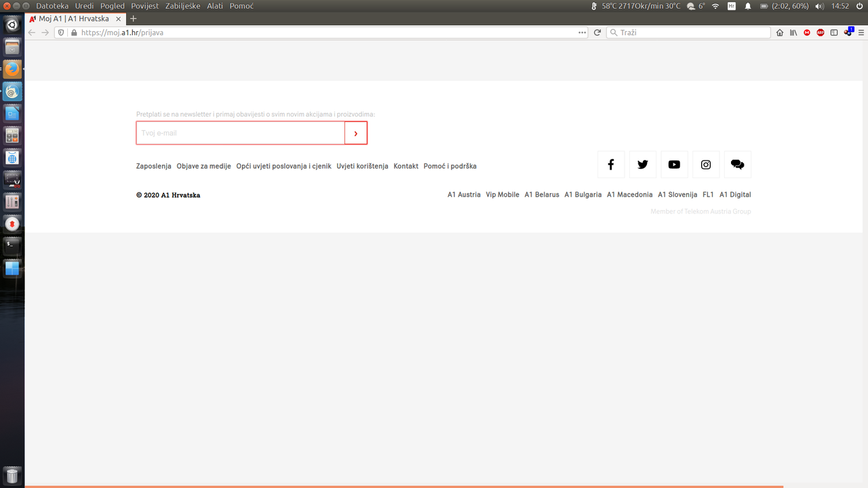Open the page actions three-dot menu
Screen dimensions: 868x488
click(x=582, y=33)
